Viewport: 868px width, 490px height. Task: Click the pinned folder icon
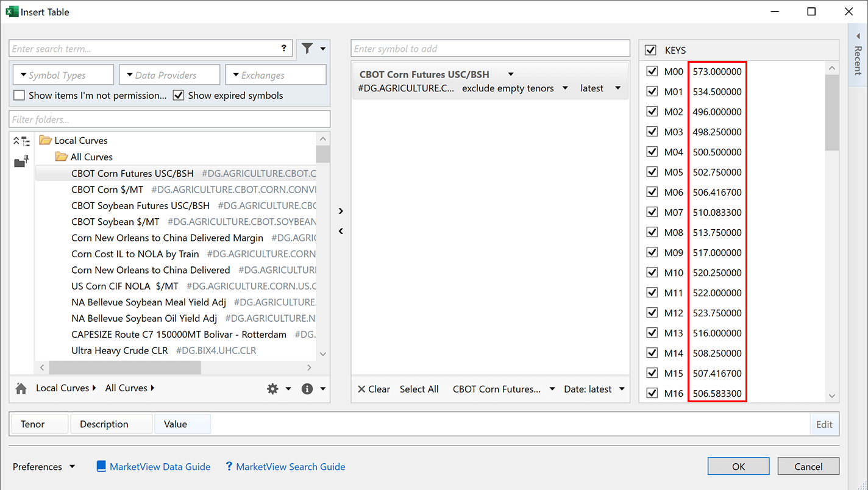click(x=21, y=162)
